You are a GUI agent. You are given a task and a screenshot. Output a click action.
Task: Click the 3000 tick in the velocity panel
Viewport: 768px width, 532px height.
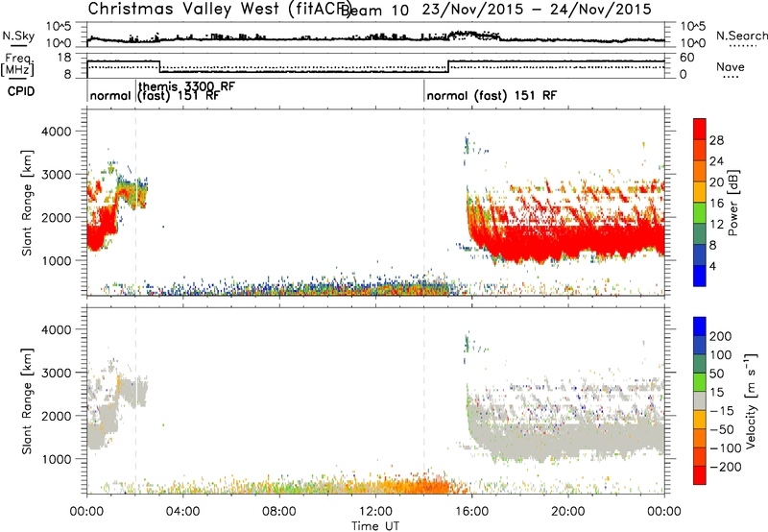tap(56, 373)
